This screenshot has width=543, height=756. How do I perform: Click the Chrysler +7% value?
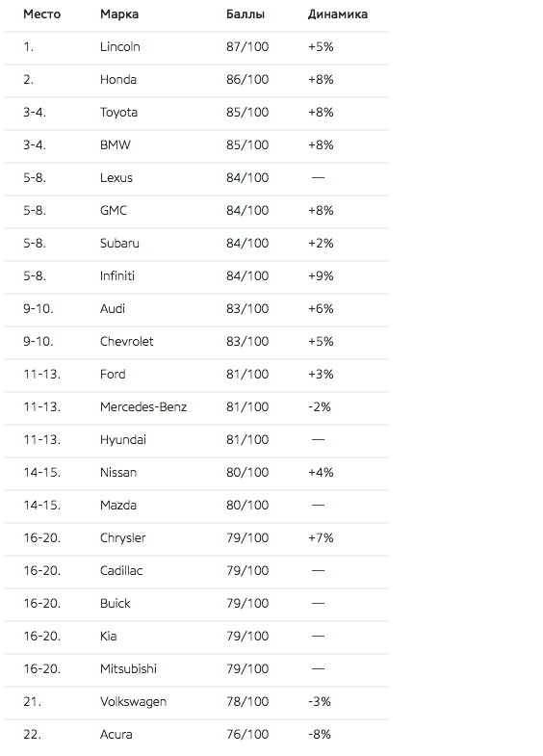point(321,538)
